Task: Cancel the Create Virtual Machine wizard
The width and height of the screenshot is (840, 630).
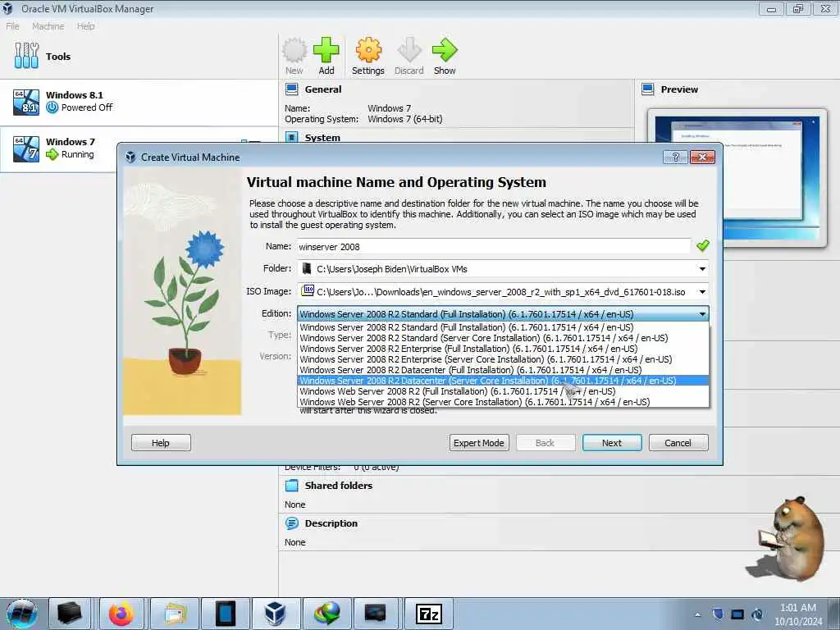Action: click(678, 442)
